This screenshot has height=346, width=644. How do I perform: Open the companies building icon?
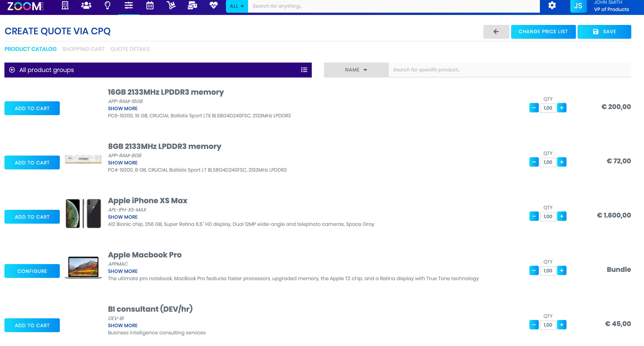[65, 6]
